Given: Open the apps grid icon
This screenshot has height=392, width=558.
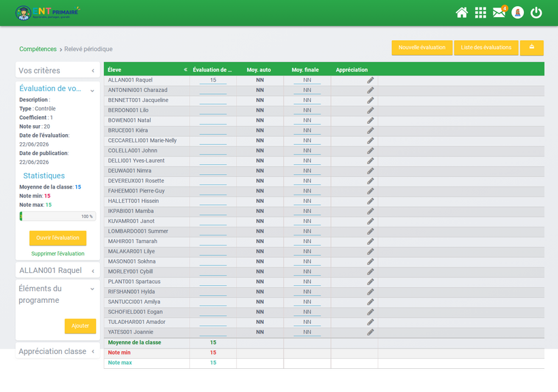Looking at the screenshot, I should (480, 13).
